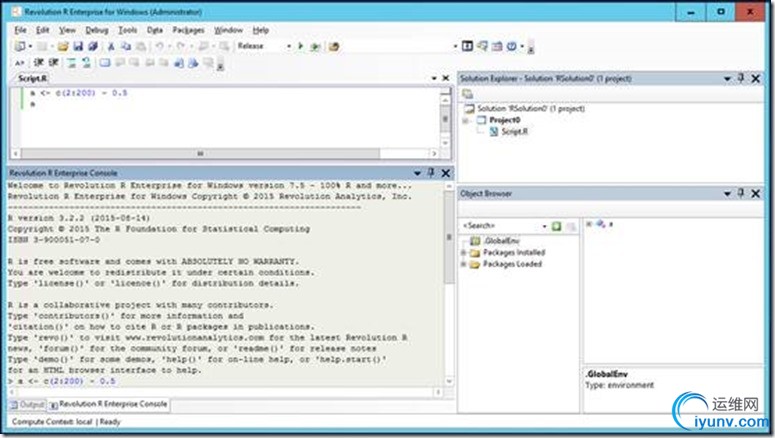This screenshot has width=775, height=438.
Task: Open the Data menu
Action: [x=155, y=30]
